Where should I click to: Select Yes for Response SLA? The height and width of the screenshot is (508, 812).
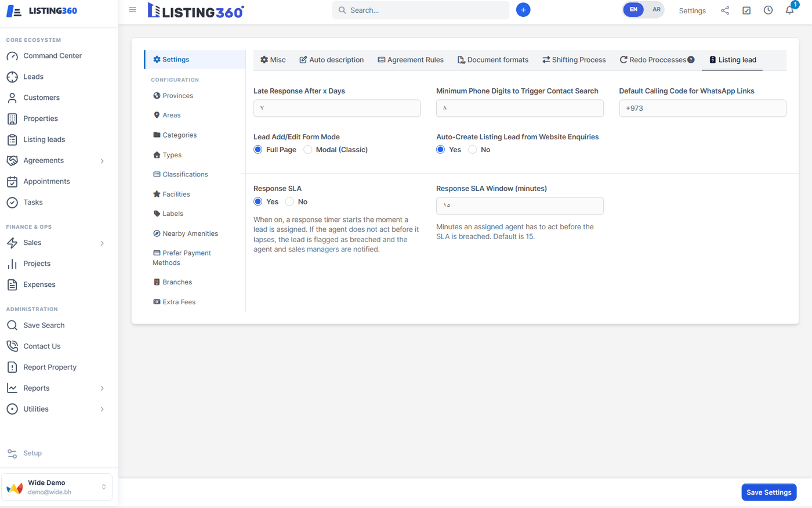click(258, 201)
